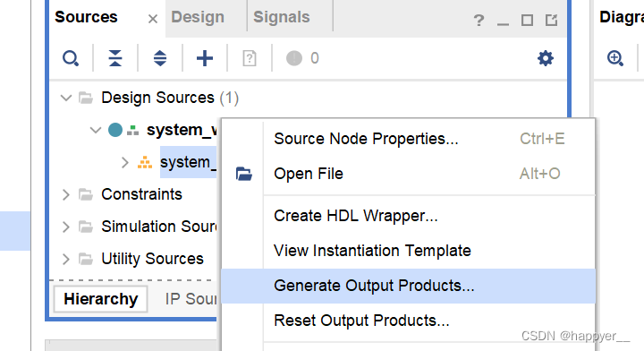This screenshot has height=351, width=644.
Task: Expand the Simulation Sources group
Action: (x=65, y=227)
